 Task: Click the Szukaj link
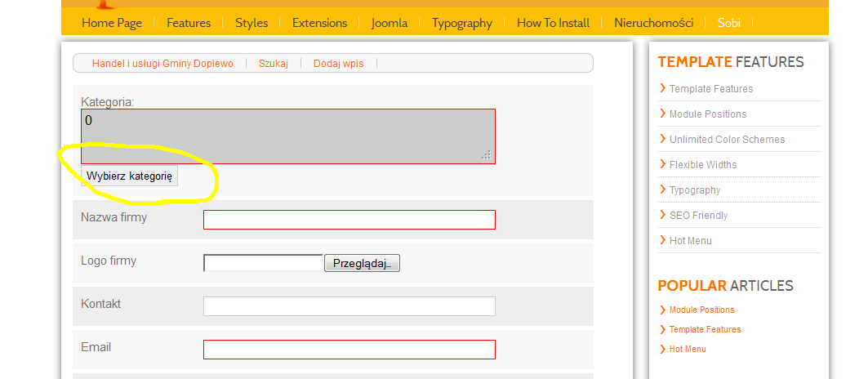274,64
